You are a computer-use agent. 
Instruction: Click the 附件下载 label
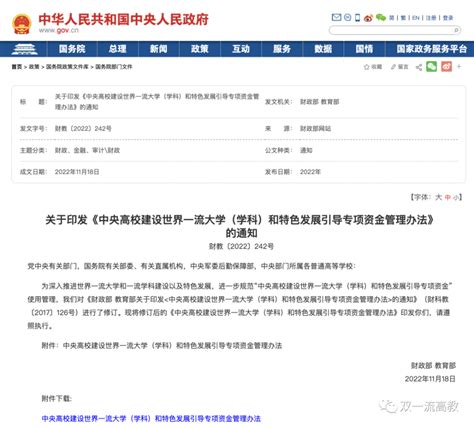[x=56, y=398]
